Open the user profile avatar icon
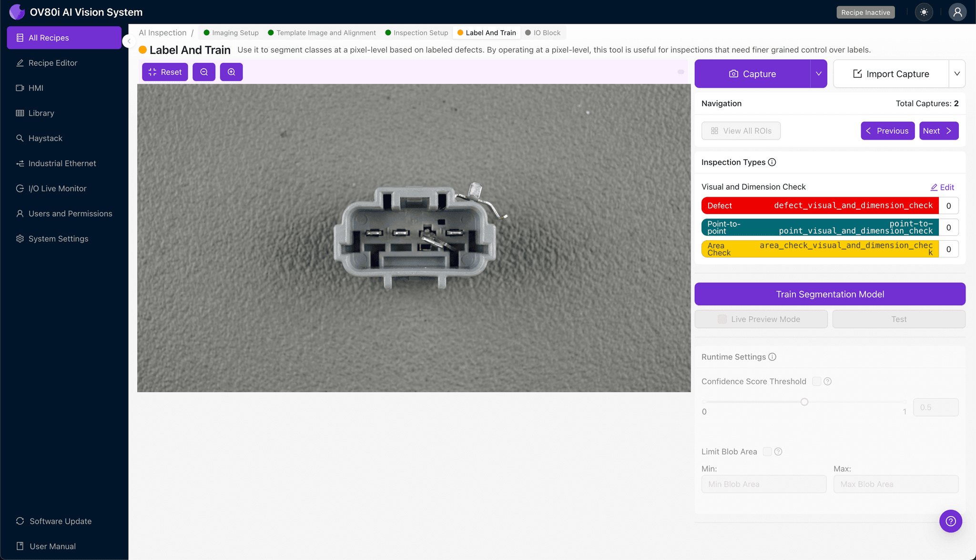This screenshot has width=976, height=560. 957,12
